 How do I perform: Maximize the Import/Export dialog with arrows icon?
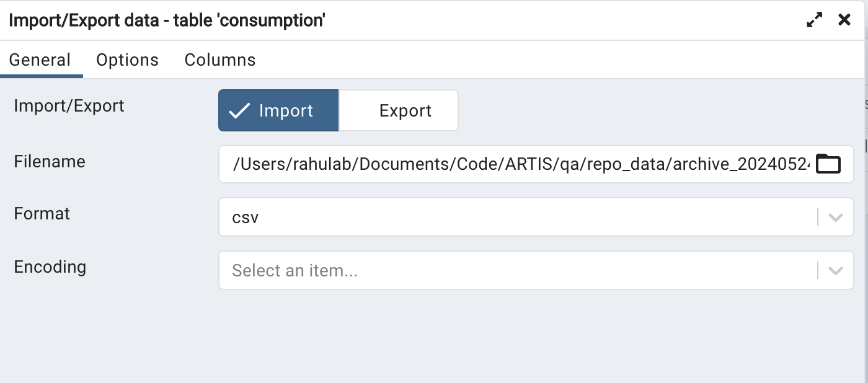(x=814, y=20)
